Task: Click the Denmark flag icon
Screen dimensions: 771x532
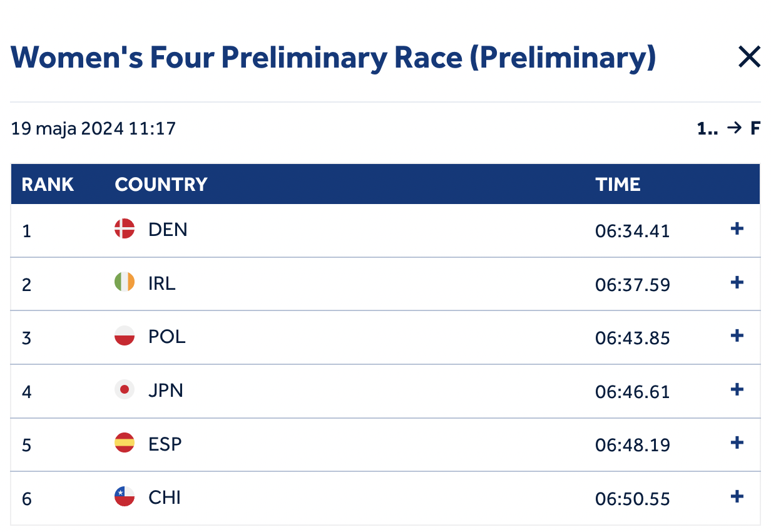Action: 125,229
